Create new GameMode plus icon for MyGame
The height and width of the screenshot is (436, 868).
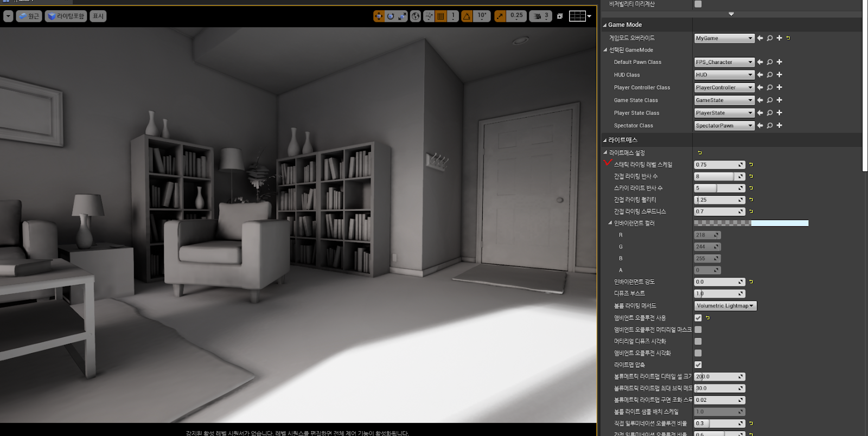[x=780, y=38]
